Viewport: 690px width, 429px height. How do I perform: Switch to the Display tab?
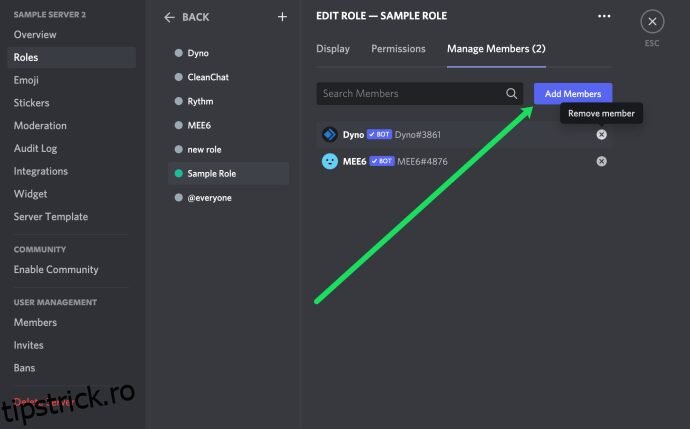coord(333,48)
